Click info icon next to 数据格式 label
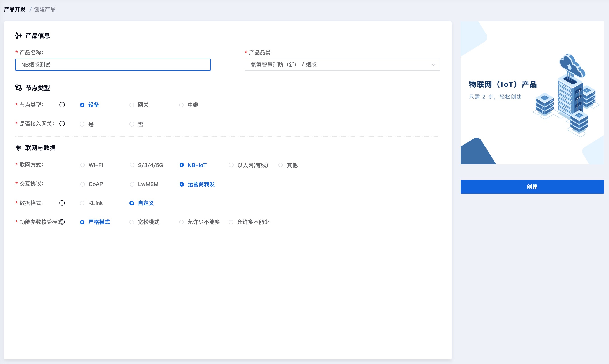The image size is (609, 364). tap(62, 203)
